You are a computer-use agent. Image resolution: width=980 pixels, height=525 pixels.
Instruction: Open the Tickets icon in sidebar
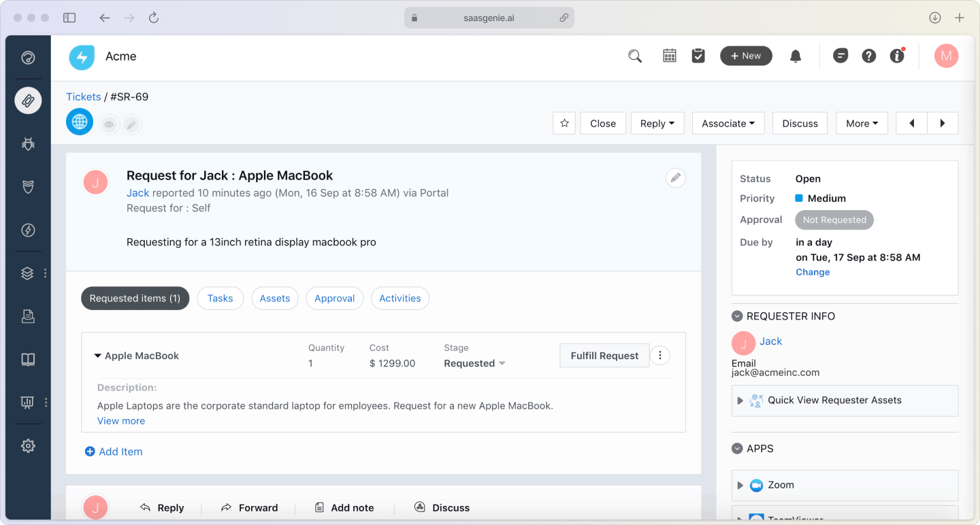pos(28,101)
